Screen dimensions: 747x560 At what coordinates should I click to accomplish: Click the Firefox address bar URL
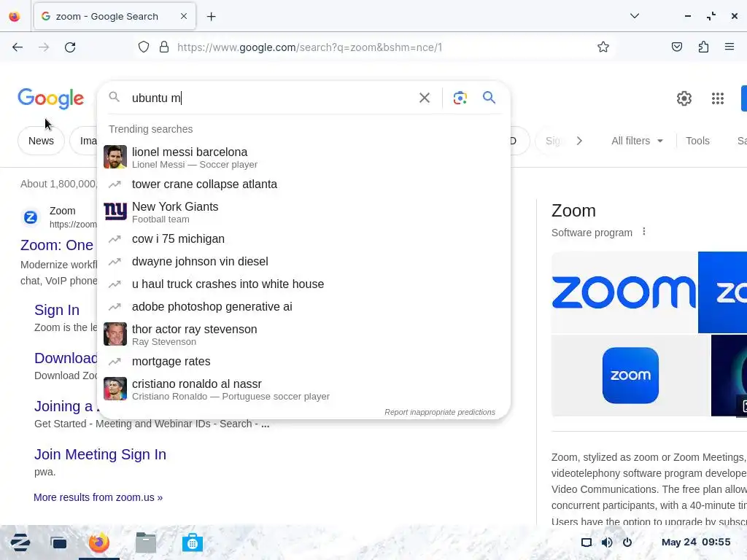coord(309,47)
